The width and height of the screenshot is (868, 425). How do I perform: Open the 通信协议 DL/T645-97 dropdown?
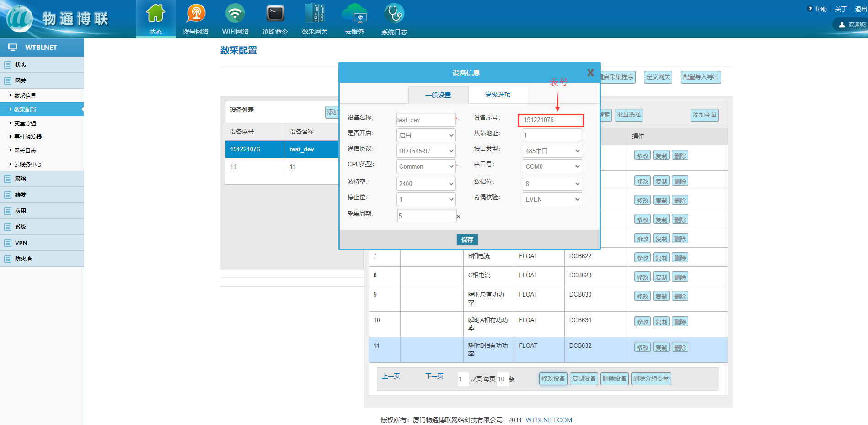(426, 151)
